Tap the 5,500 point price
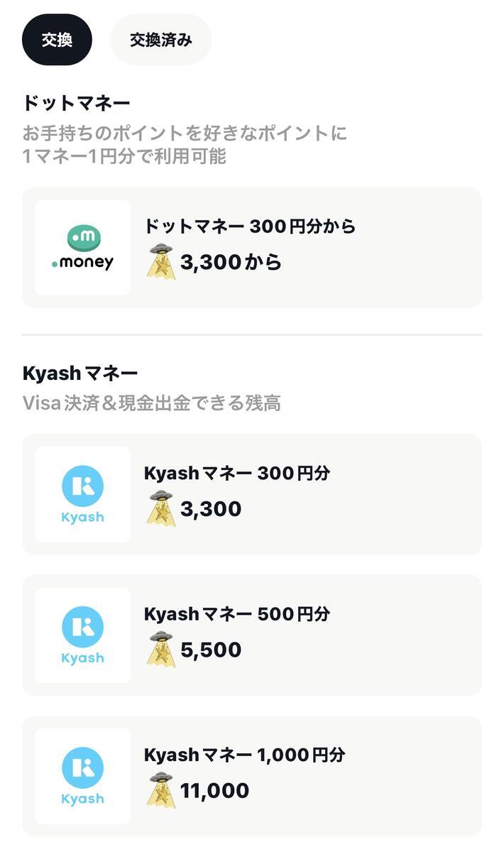 click(x=211, y=650)
